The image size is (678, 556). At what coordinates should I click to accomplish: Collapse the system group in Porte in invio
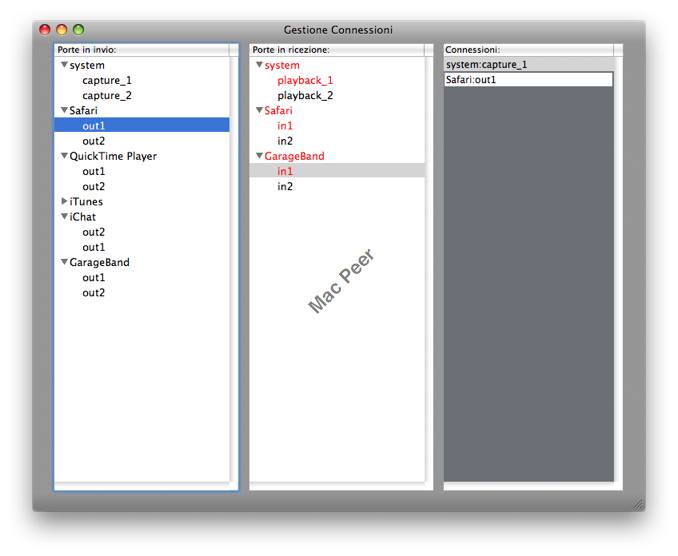click(x=64, y=65)
